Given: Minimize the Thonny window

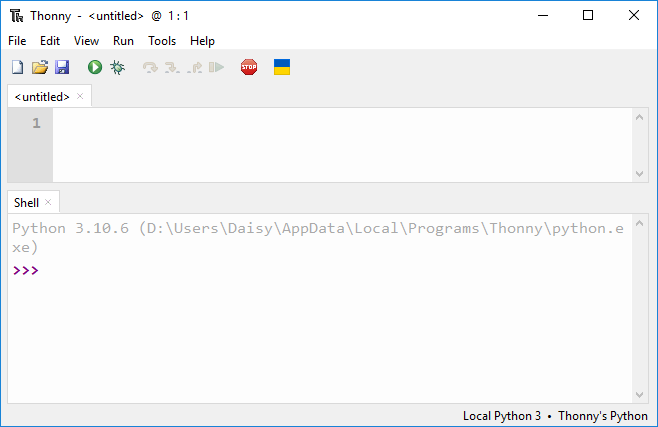Looking at the screenshot, I should click(x=543, y=16).
